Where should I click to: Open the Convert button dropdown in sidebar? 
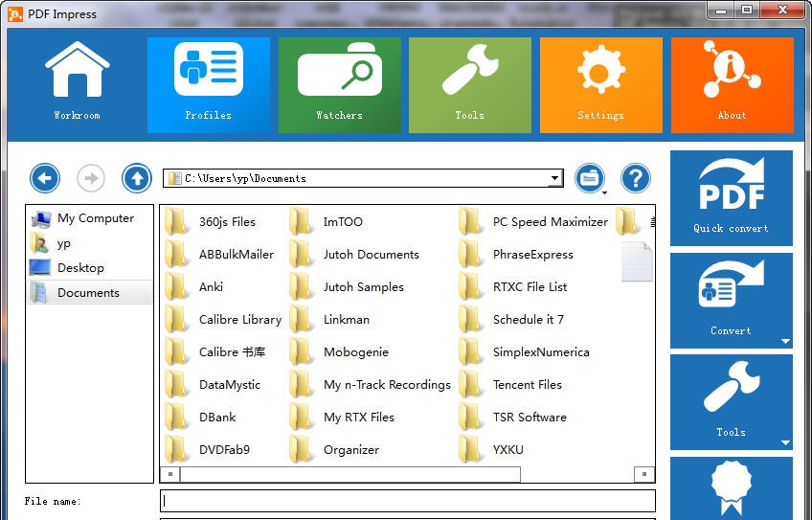(x=785, y=341)
